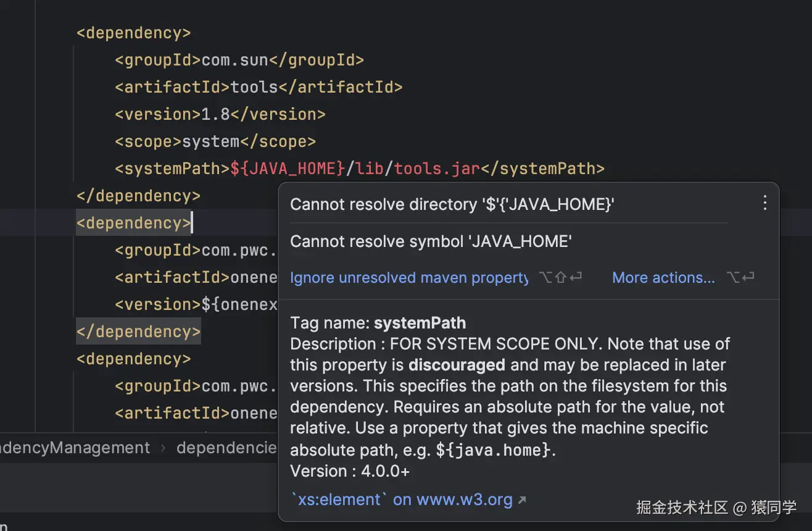This screenshot has height=531, width=812.
Task: Open 'More actions...' in the tooltip
Action: point(663,278)
